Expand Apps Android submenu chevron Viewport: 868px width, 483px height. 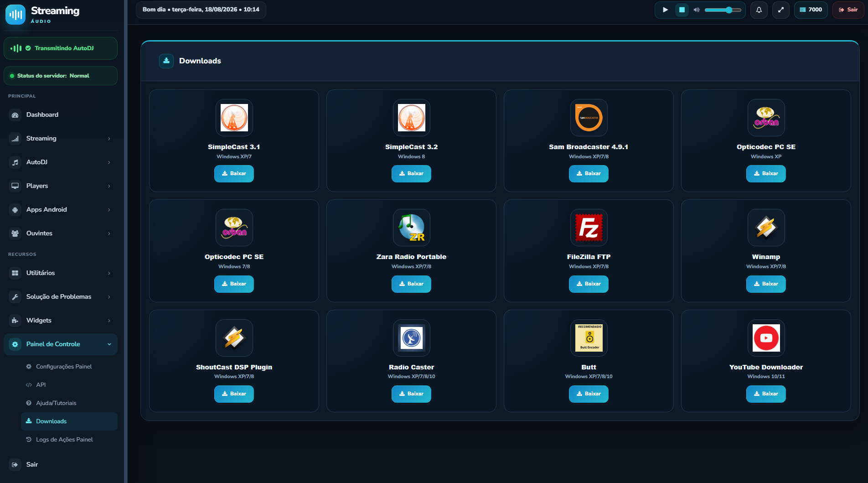click(109, 210)
